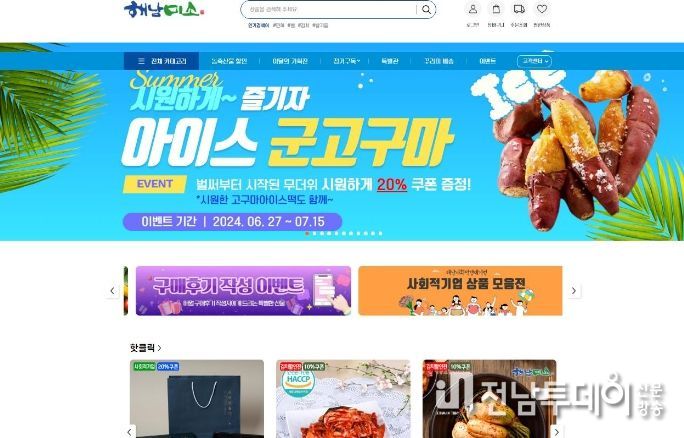The width and height of the screenshot is (684, 438).
Task: Click the 해남미소 logo
Action: point(164,10)
